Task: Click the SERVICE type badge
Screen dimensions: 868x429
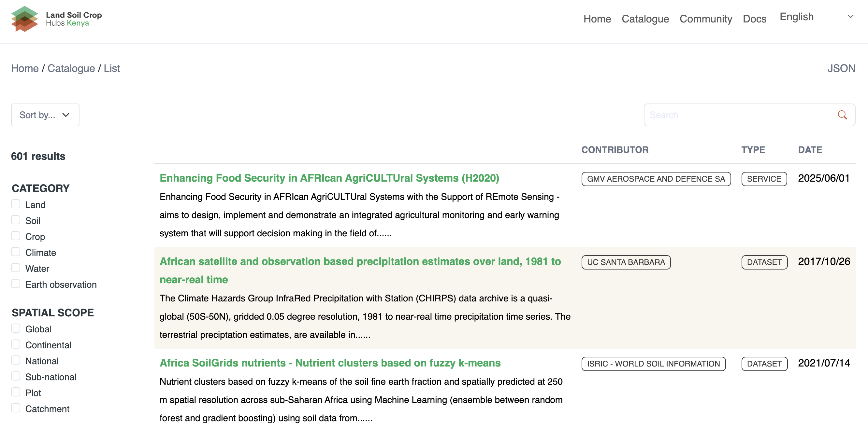Action: 763,179
